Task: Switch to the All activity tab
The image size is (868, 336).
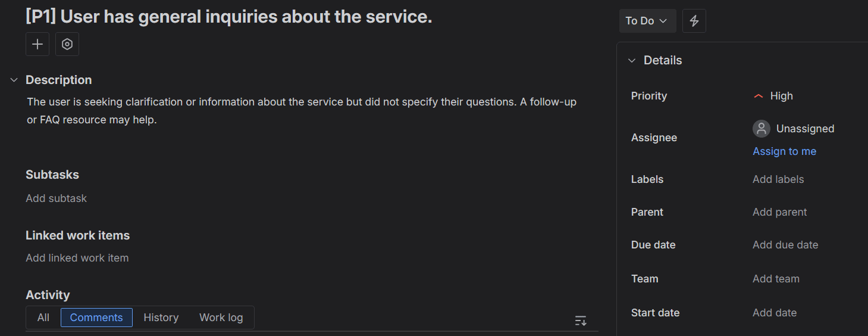Action: click(43, 318)
